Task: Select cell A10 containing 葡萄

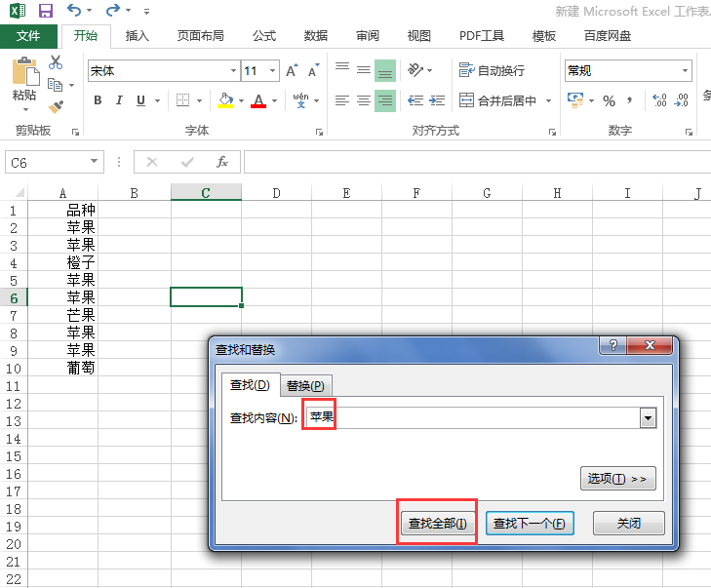Action: (x=63, y=368)
